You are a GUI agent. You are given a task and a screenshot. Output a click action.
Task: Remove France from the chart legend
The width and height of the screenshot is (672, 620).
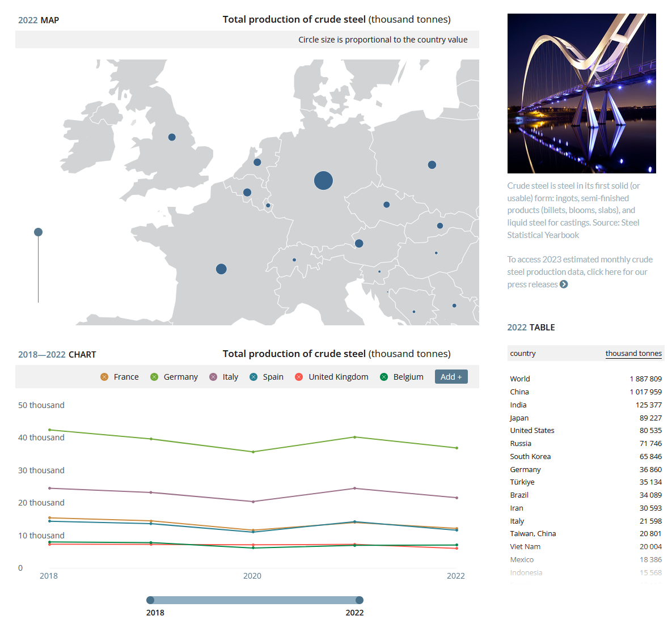point(104,377)
